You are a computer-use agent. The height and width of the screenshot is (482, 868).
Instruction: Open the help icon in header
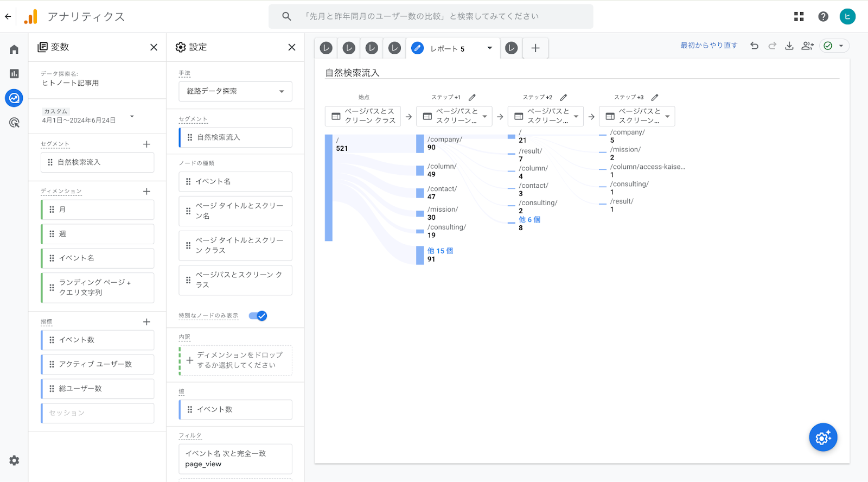pyautogui.click(x=823, y=17)
